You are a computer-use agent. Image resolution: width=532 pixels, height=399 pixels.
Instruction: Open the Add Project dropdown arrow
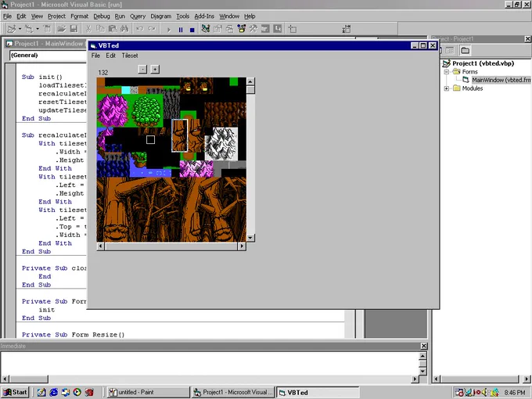pos(20,29)
